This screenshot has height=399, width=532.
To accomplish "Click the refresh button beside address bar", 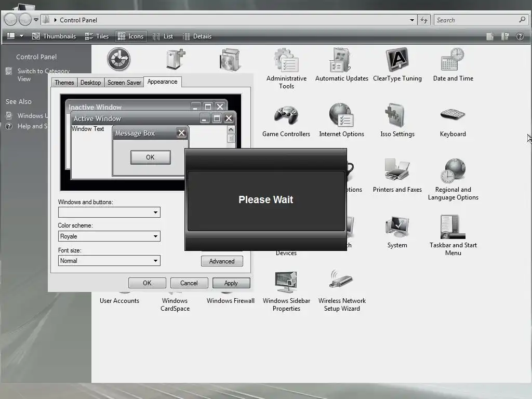I will [424, 20].
